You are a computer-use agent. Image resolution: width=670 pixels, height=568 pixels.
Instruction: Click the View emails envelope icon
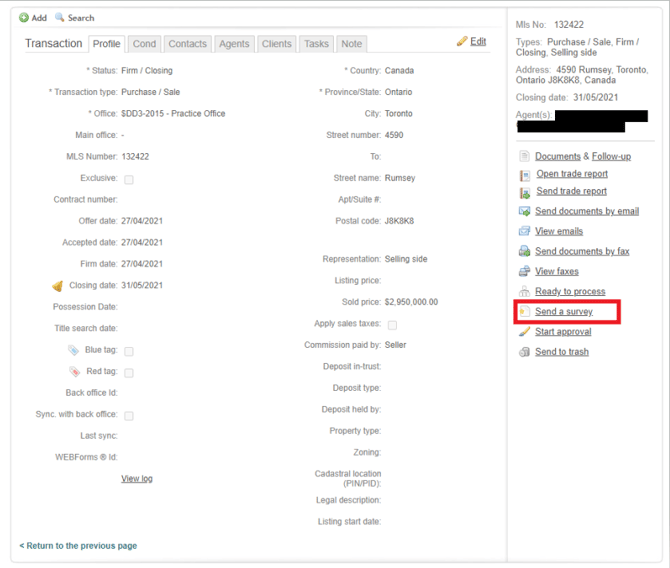point(524,231)
